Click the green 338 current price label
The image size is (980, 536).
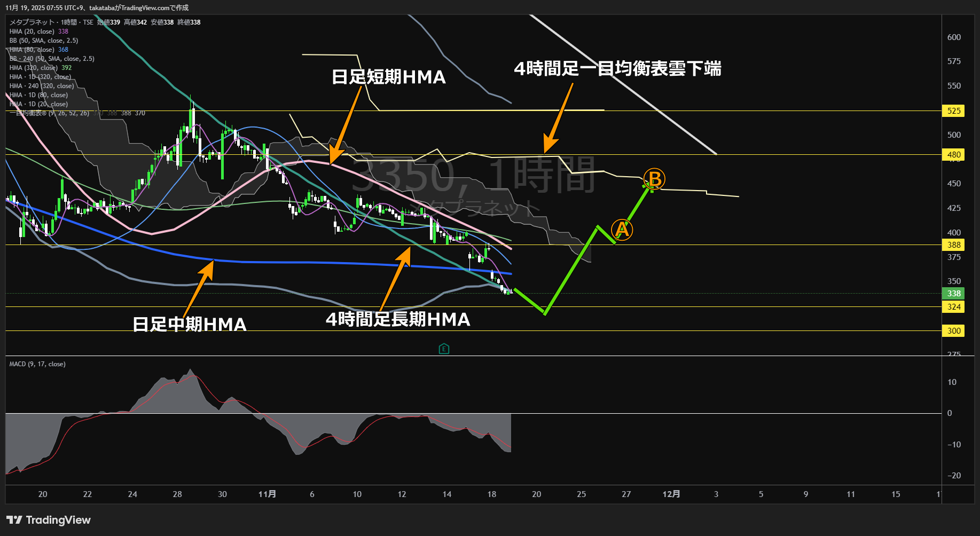954,294
